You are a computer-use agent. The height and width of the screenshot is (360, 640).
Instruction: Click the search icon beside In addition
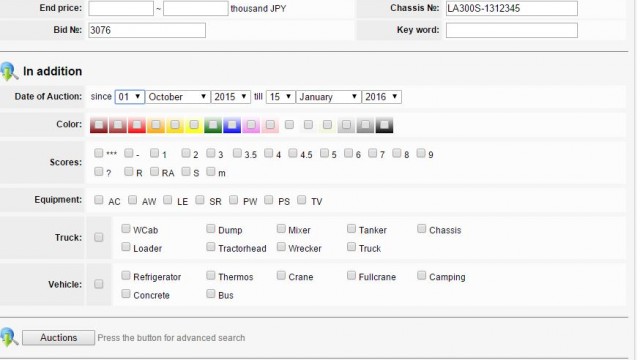[9, 72]
